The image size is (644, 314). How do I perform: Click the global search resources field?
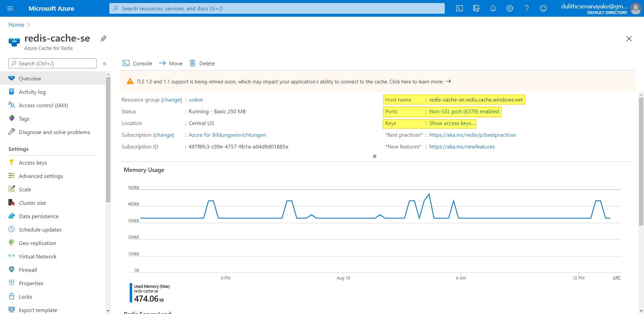tap(277, 8)
